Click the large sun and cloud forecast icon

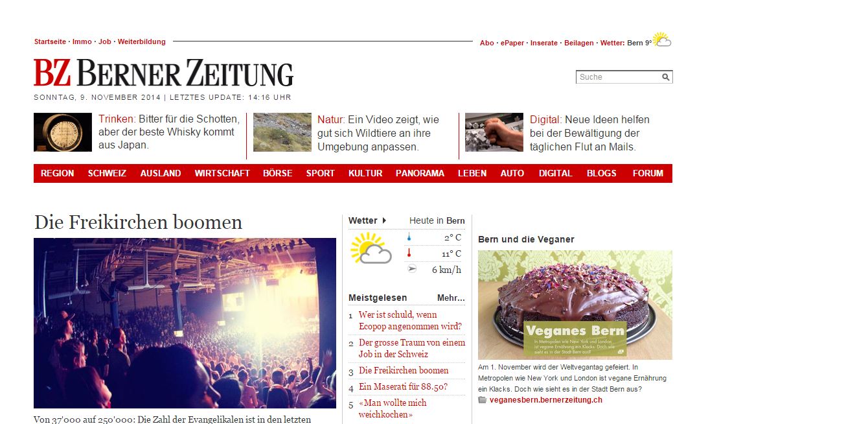tap(371, 248)
